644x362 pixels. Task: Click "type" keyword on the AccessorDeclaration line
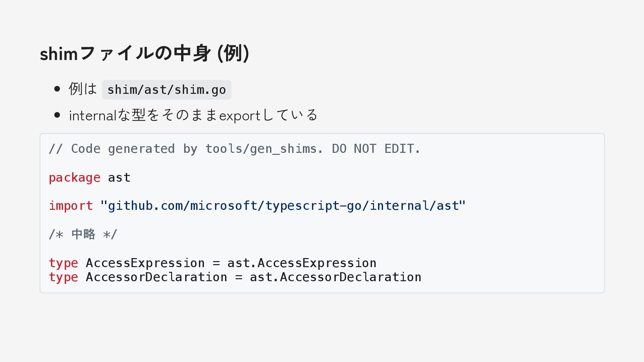point(63,277)
